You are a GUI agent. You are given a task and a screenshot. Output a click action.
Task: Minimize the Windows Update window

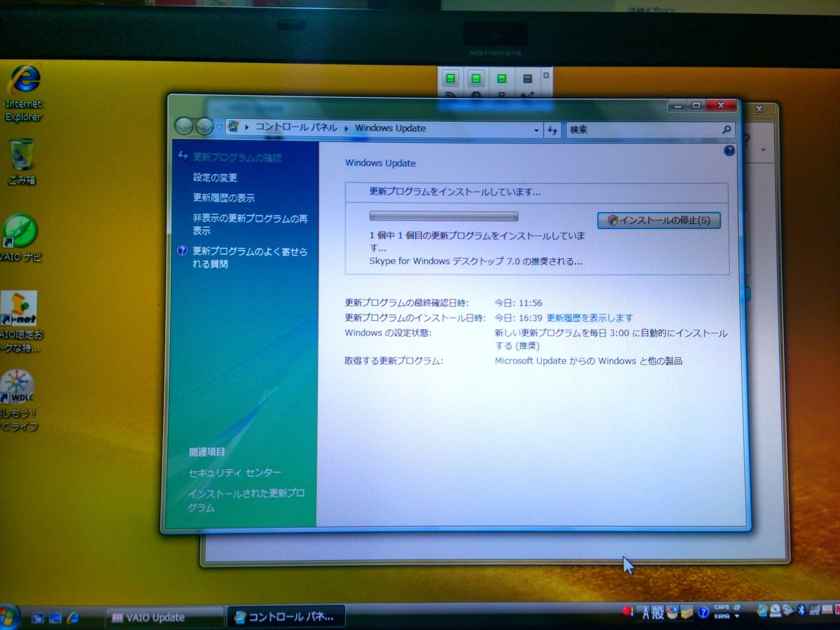677,105
